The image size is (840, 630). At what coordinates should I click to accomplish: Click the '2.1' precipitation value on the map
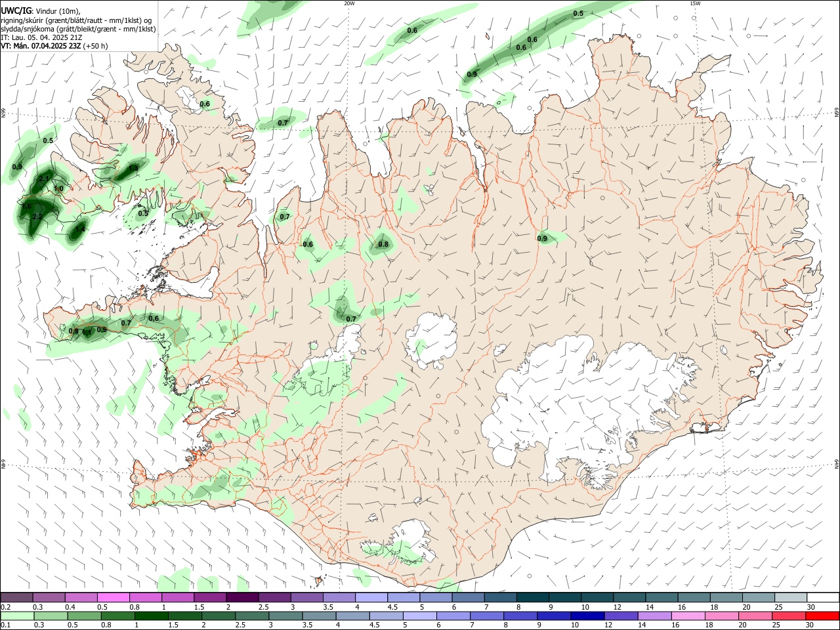[44, 178]
